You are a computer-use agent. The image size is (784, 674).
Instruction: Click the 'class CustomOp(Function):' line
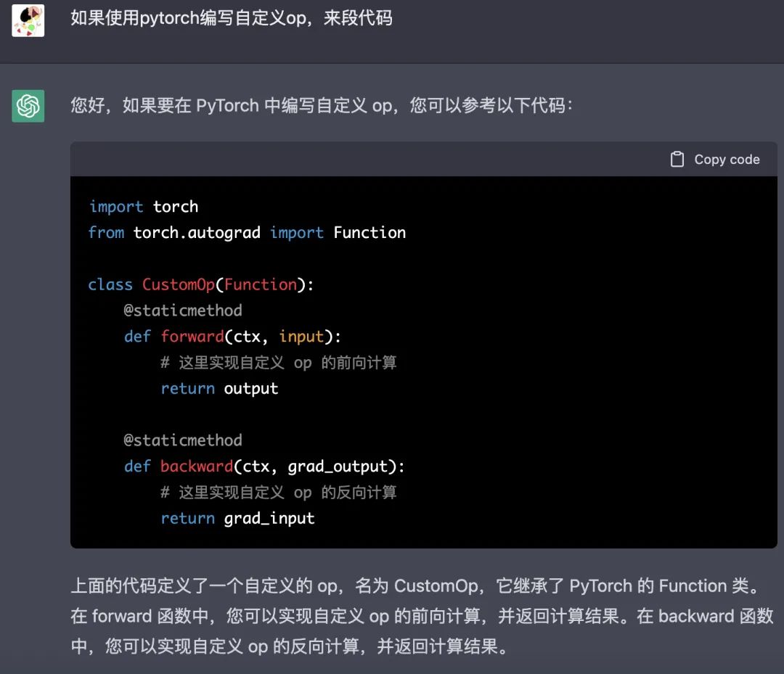coord(201,285)
